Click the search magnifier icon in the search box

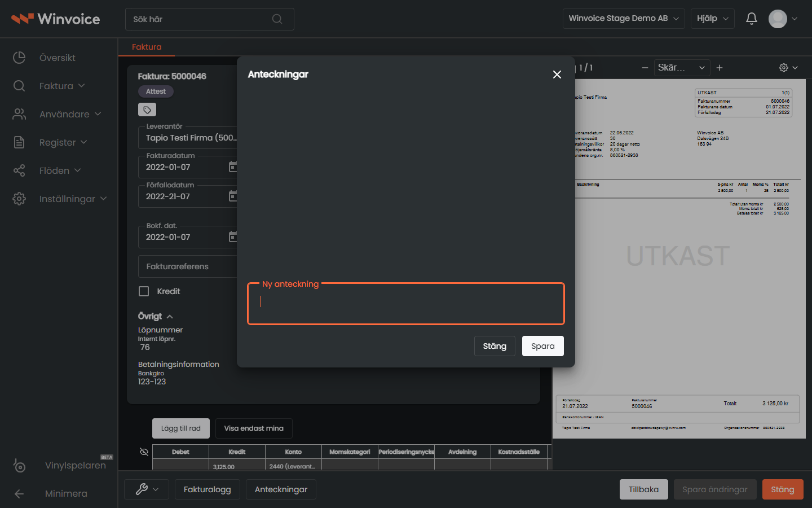pos(277,19)
